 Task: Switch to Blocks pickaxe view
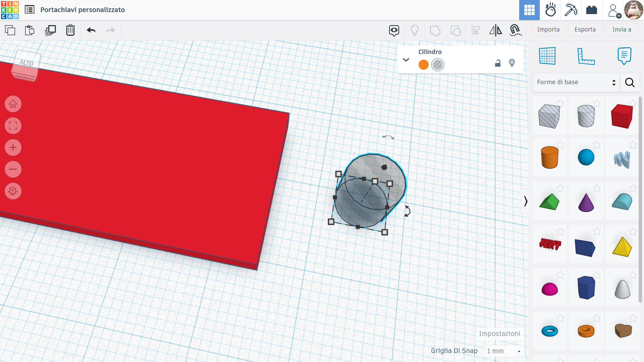click(571, 10)
